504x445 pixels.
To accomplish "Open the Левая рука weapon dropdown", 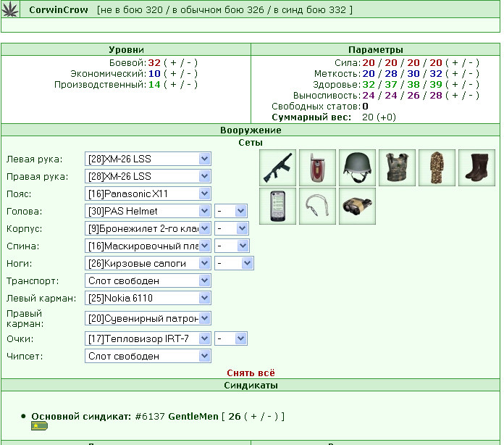I will (148, 159).
